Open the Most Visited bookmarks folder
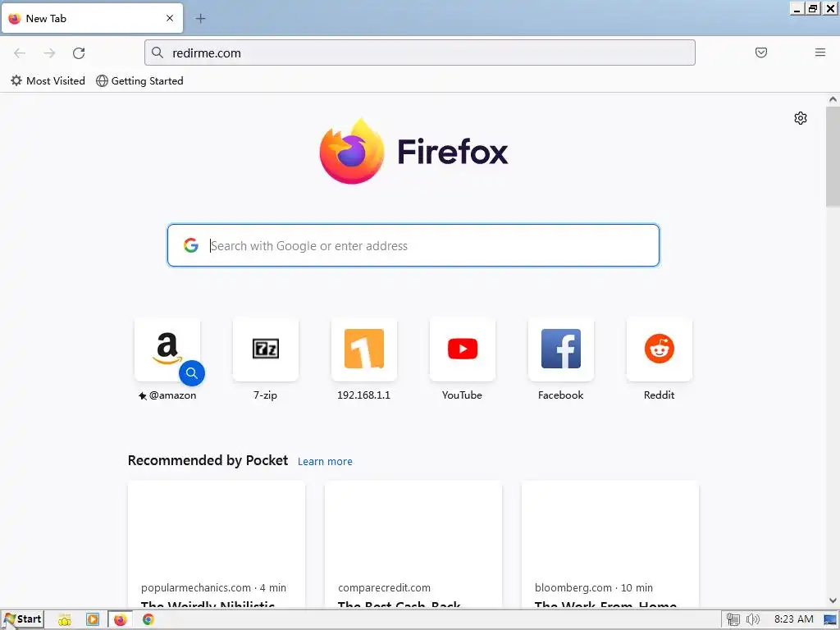Image resolution: width=840 pixels, height=630 pixels. 48,81
